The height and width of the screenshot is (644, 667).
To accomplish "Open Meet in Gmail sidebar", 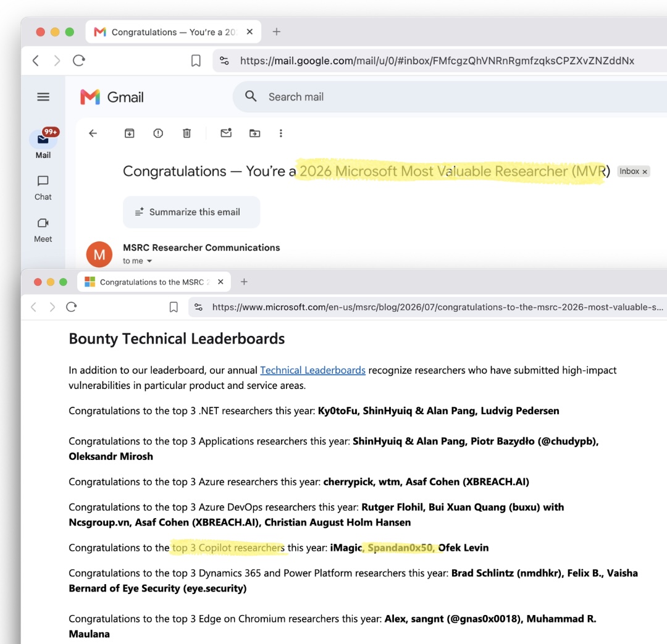I will click(x=43, y=230).
